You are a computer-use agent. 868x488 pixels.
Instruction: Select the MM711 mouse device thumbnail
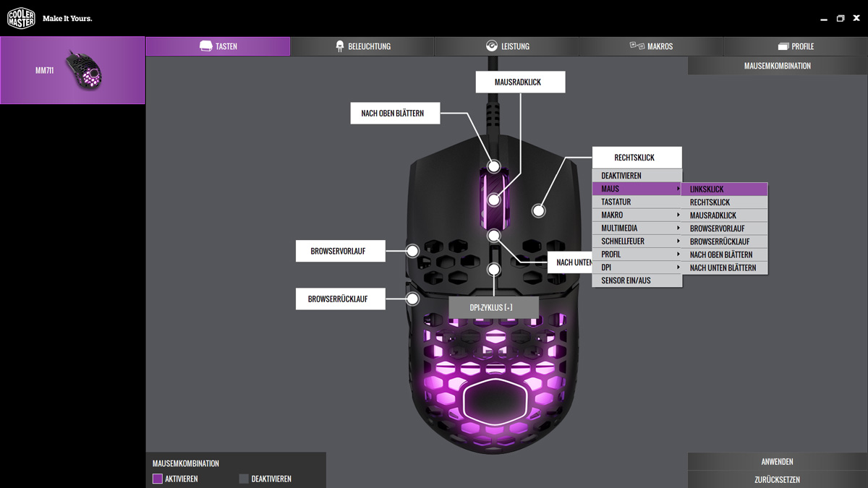coord(72,70)
